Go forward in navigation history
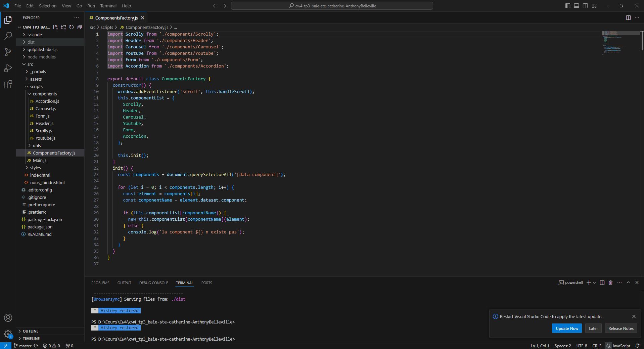Image resolution: width=644 pixels, height=349 pixels. 224,6
